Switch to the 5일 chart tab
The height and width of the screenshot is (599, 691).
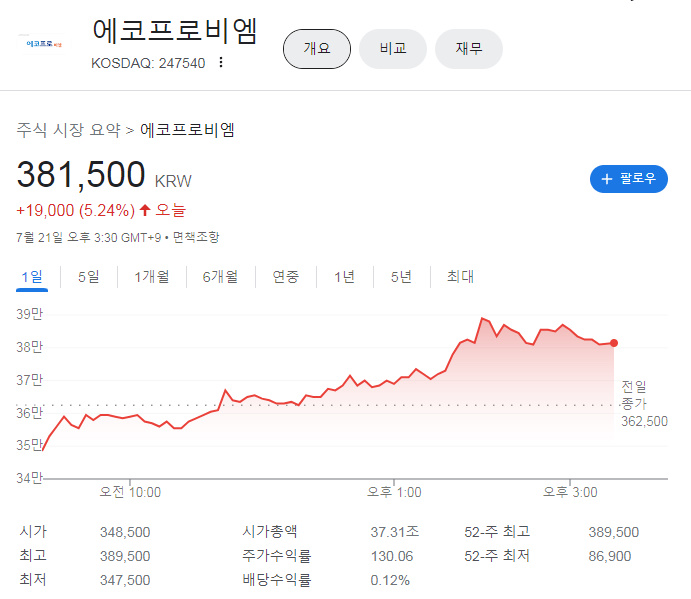tap(89, 277)
